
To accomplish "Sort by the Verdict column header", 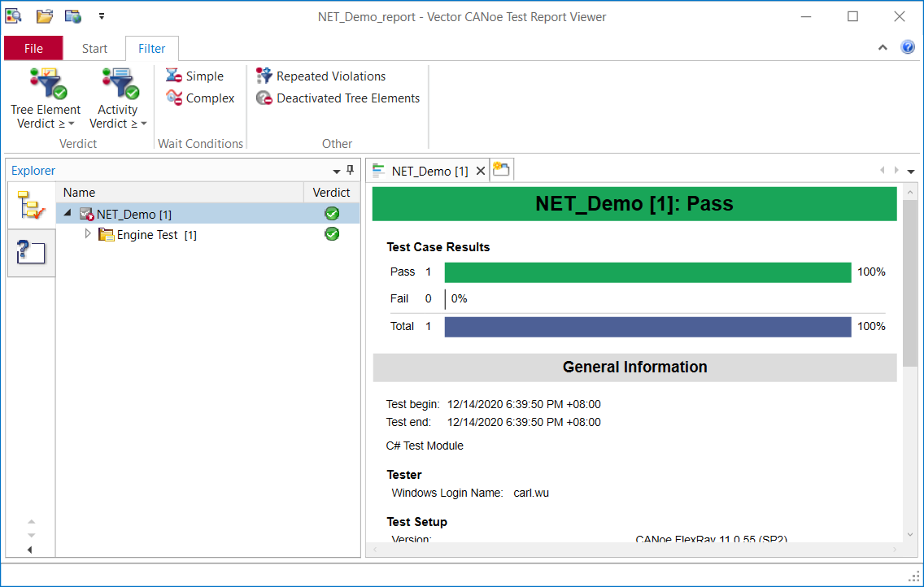I will click(x=331, y=193).
